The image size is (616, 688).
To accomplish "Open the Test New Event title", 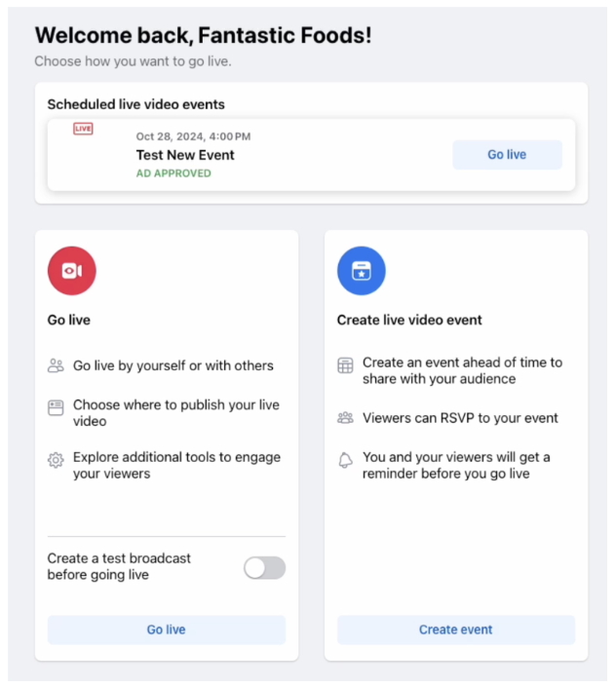I will pyautogui.click(x=185, y=155).
